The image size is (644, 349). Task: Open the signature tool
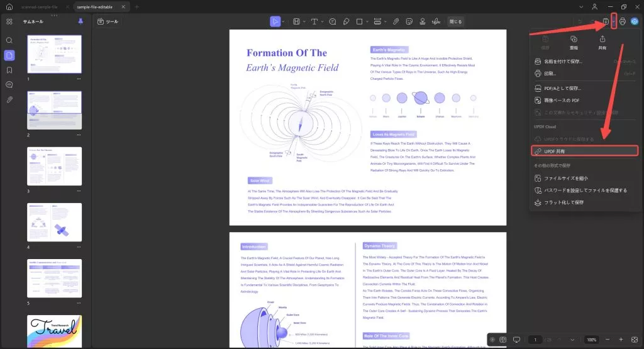point(436,21)
